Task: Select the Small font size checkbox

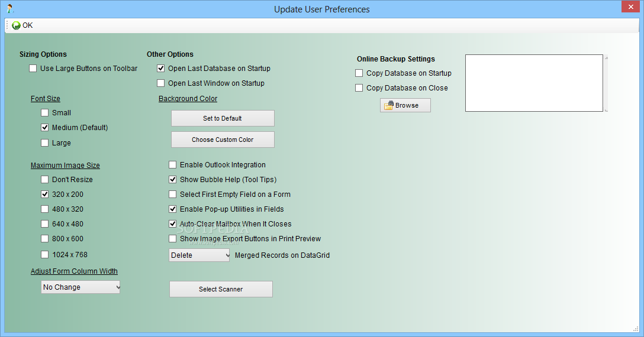Action: click(x=45, y=112)
